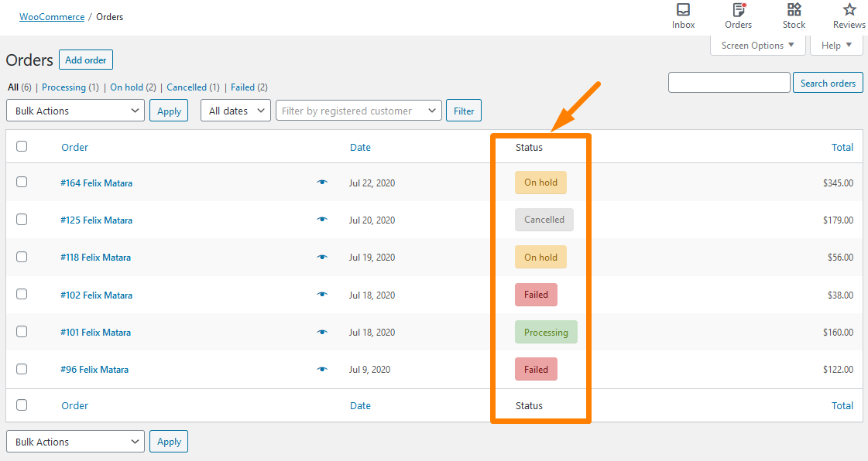Click the $345.00 total cell

[838, 183]
